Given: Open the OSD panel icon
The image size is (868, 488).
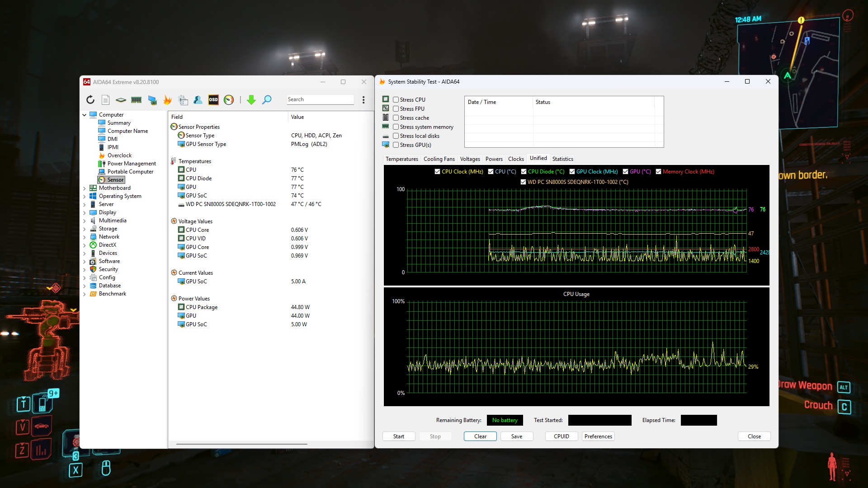Looking at the screenshot, I should click(213, 100).
